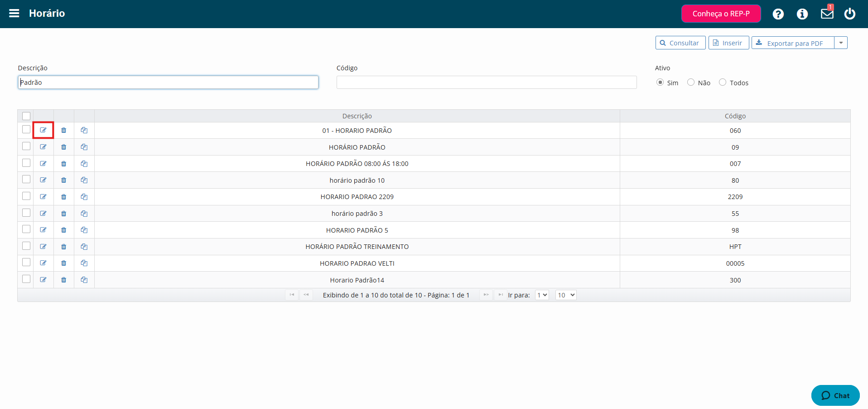Check the 01 - HORARIO PADRÃO row checkbox
The image size is (868, 409).
pyautogui.click(x=26, y=130)
